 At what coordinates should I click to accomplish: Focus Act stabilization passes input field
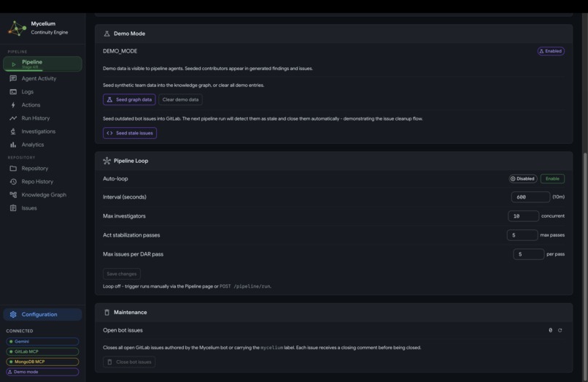click(x=522, y=235)
